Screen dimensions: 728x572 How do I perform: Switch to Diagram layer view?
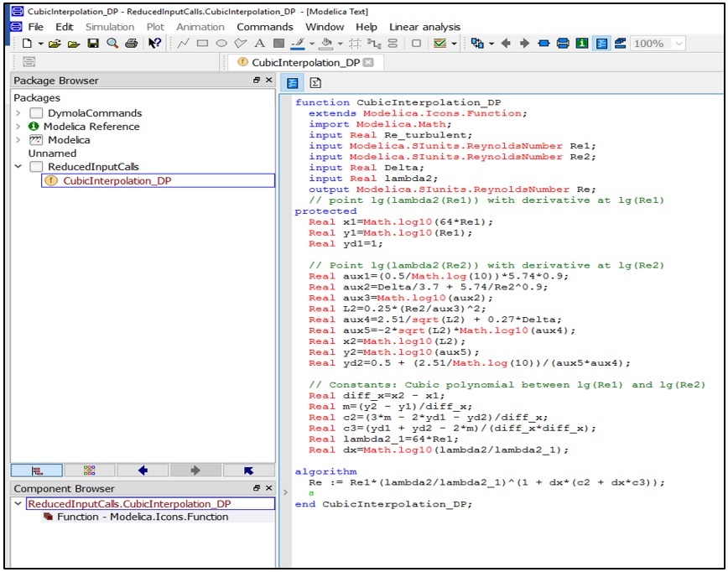pos(563,44)
